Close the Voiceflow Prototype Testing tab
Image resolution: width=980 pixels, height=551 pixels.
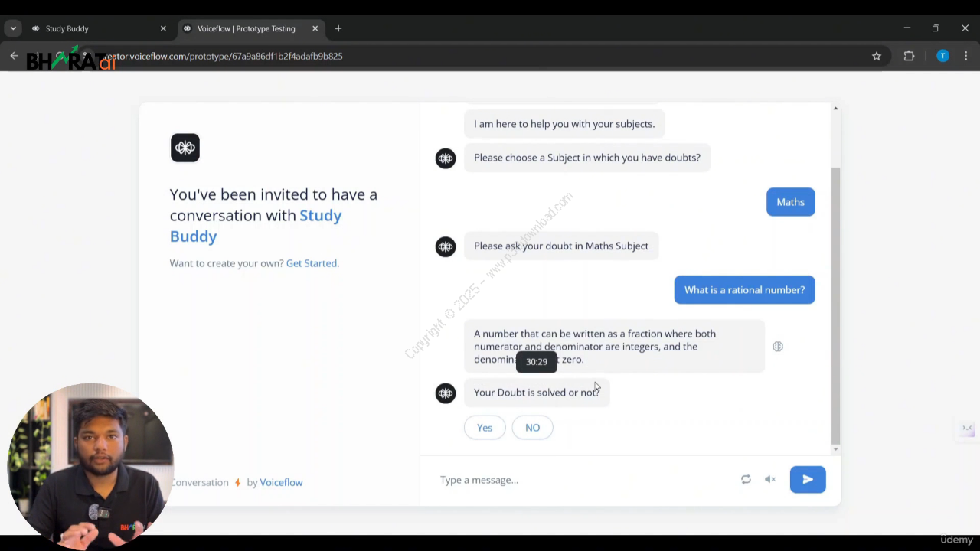pyautogui.click(x=315, y=28)
